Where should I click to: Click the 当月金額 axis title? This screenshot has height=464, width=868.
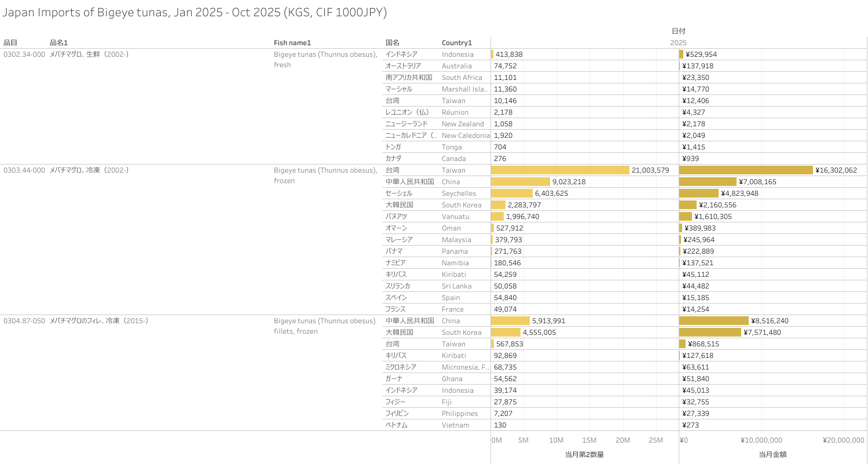tap(772, 455)
